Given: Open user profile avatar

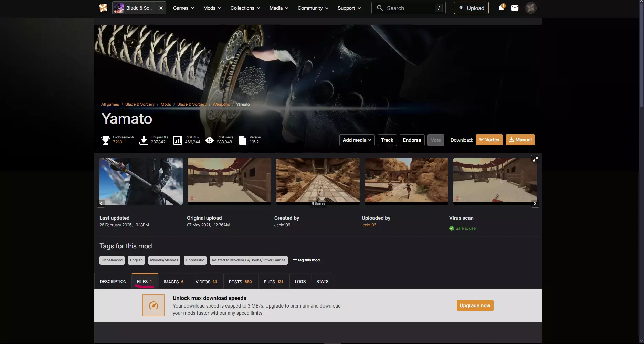Looking at the screenshot, I should [531, 8].
